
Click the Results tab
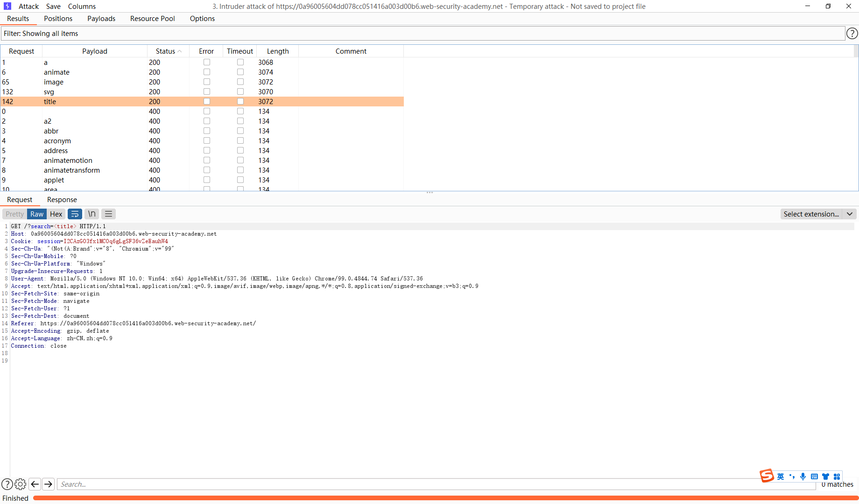18,18
